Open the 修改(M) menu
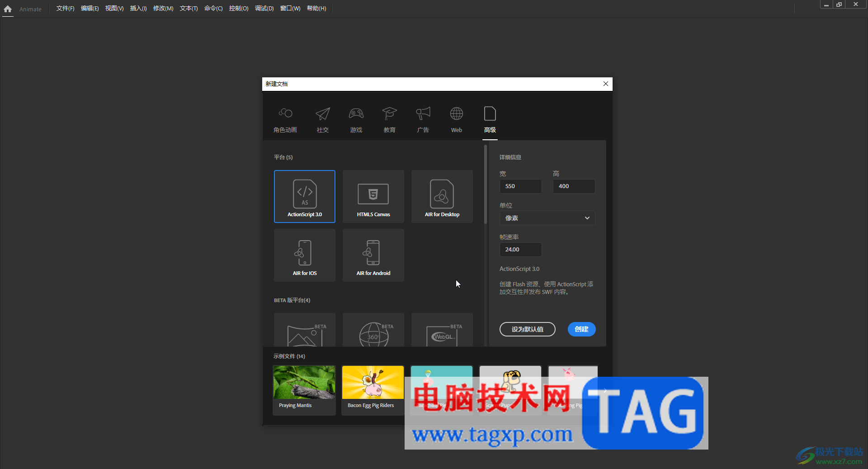 point(163,9)
